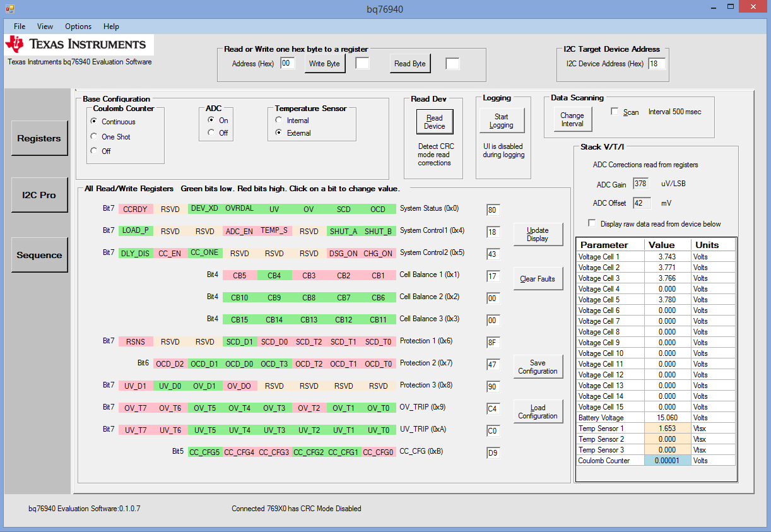The width and height of the screenshot is (771, 532).
Task: Click the CC_CFG hex value box
Action: [493, 453]
